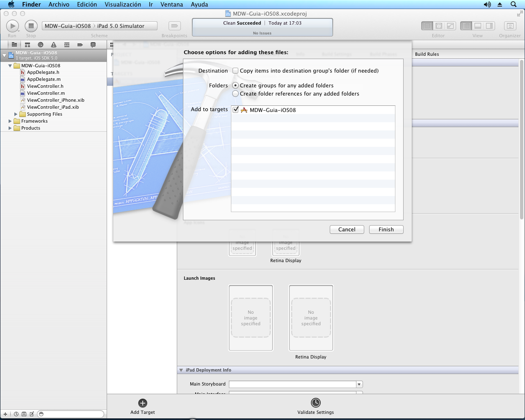Open the Main Storyboard dropdown arrow
The height and width of the screenshot is (420, 525).
coord(359,384)
